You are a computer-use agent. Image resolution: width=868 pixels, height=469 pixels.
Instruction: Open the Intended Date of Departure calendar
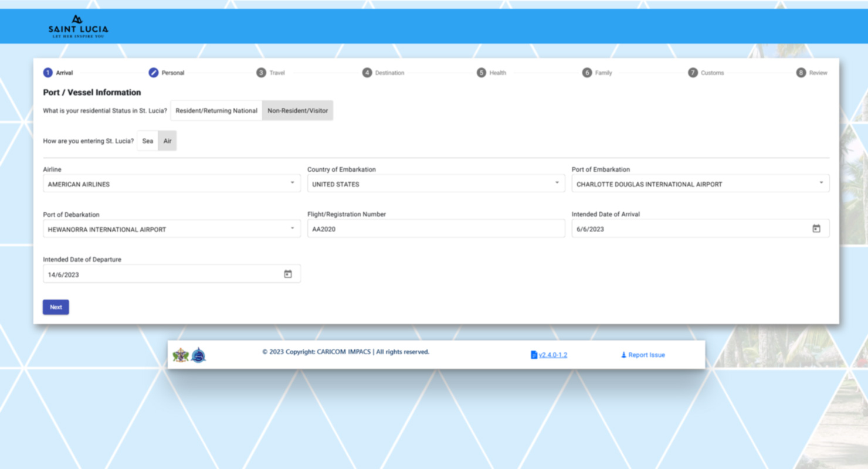(287, 274)
